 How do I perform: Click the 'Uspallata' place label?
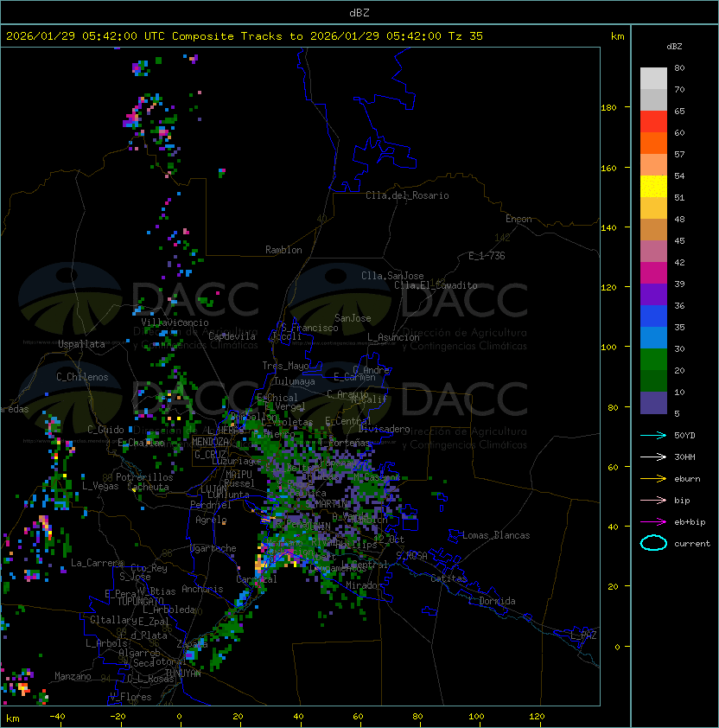(x=81, y=344)
